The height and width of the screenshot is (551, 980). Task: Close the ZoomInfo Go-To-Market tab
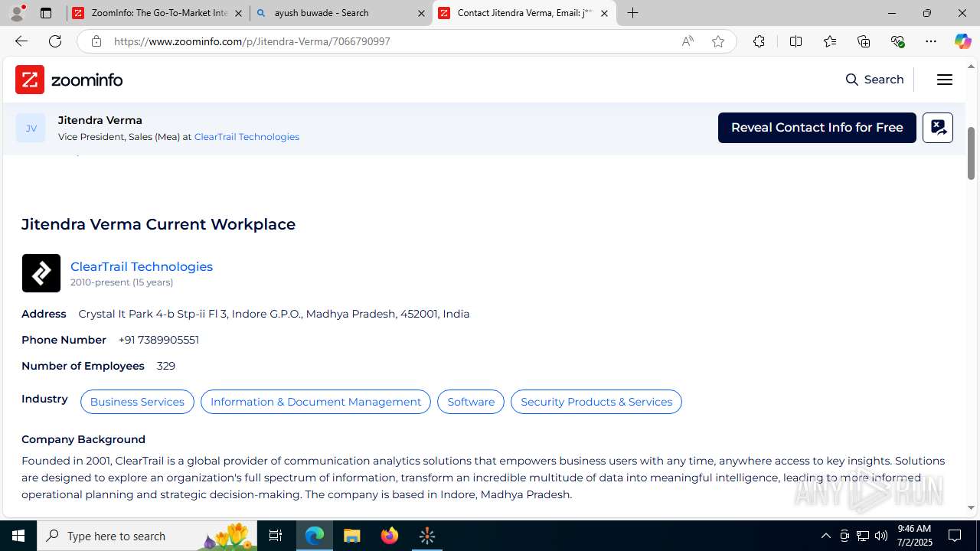pyautogui.click(x=238, y=13)
